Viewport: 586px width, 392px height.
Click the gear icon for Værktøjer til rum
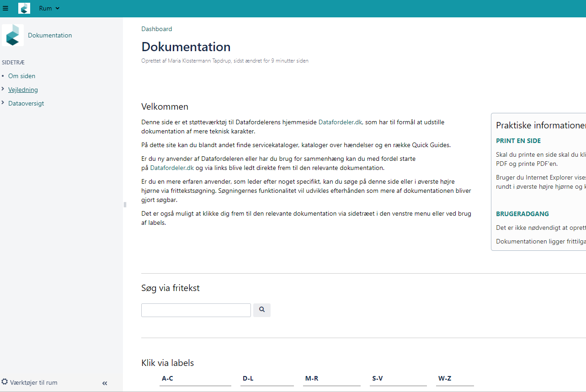(x=5, y=382)
